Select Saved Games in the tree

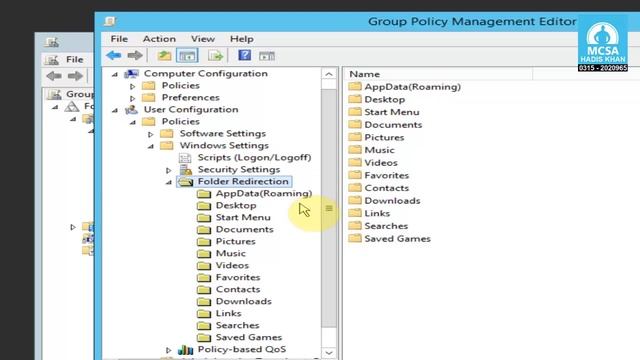coord(249,338)
